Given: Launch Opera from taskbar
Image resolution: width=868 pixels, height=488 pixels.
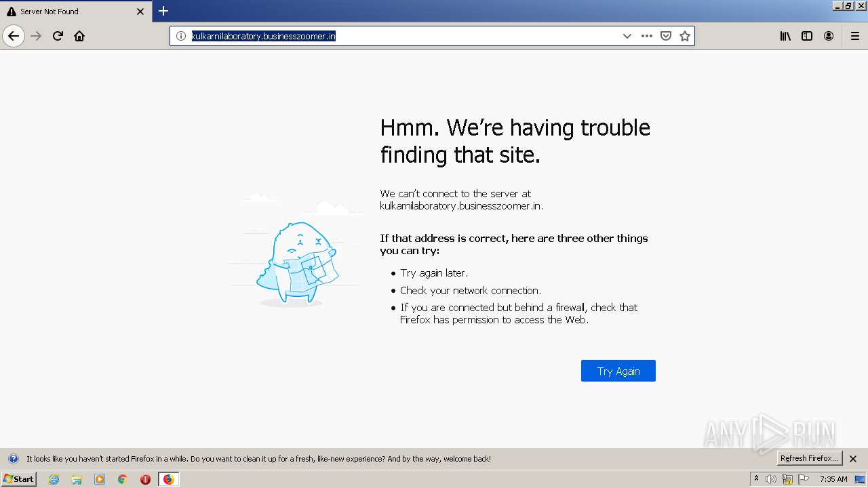Looking at the screenshot, I should click(x=145, y=479).
